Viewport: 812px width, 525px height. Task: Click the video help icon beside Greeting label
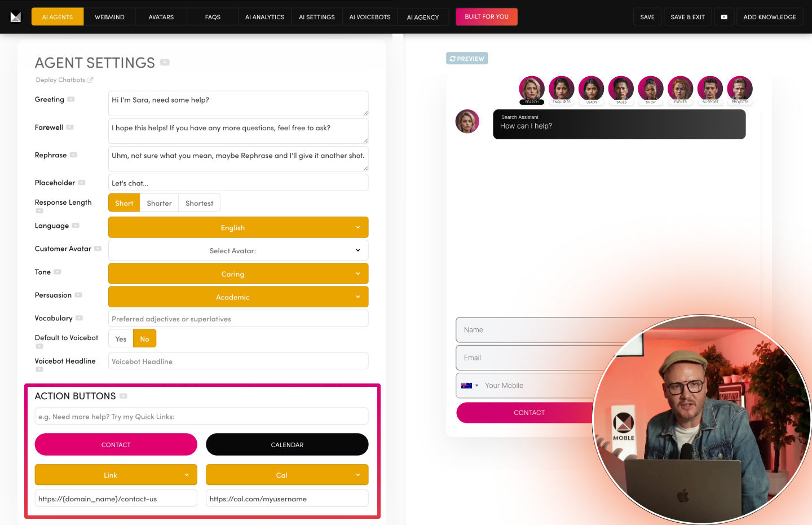71,99
